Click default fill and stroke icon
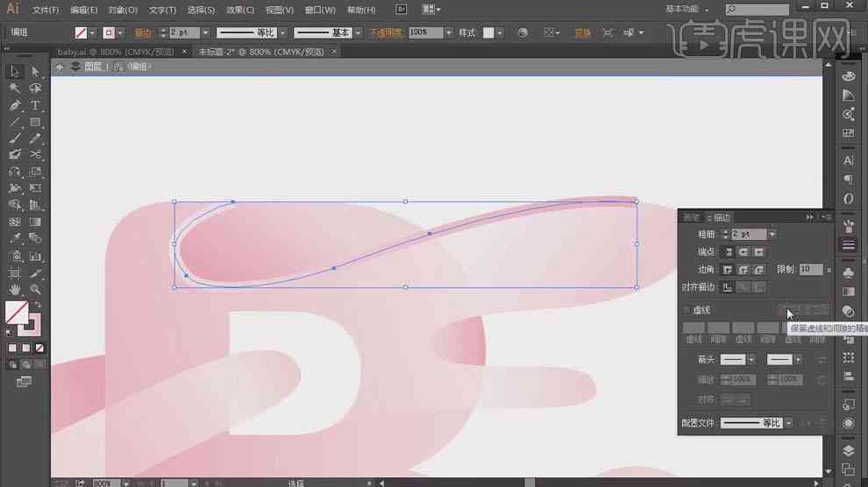Viewport: 868px width, 487px height. tap(9, 333)
